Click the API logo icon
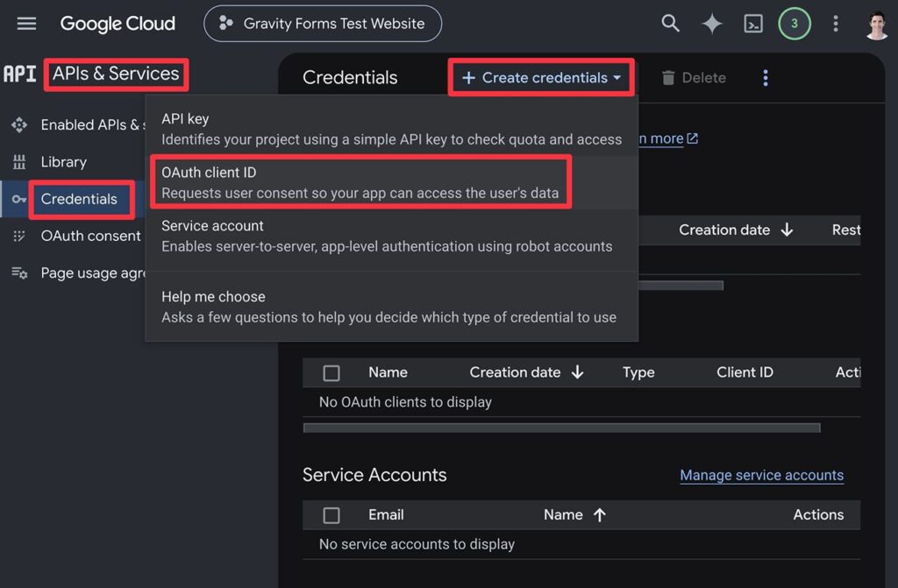Image resolution: width=898 pixels, height=588 pixels. pos(19,74)
